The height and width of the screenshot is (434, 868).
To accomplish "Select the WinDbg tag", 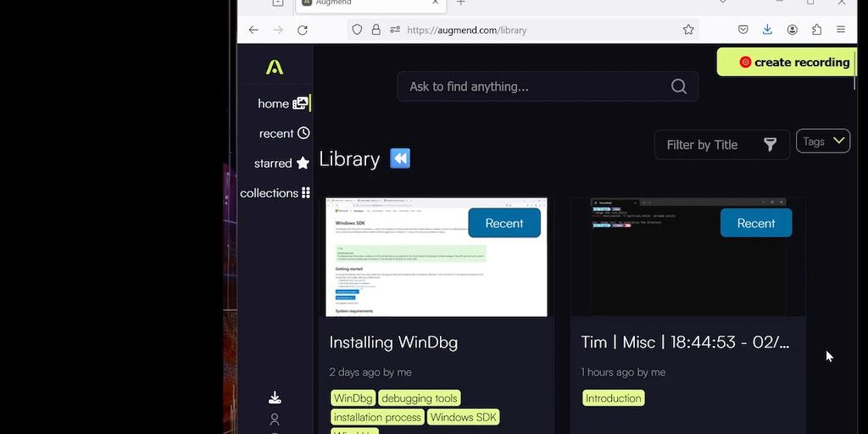I will (353, 398).
